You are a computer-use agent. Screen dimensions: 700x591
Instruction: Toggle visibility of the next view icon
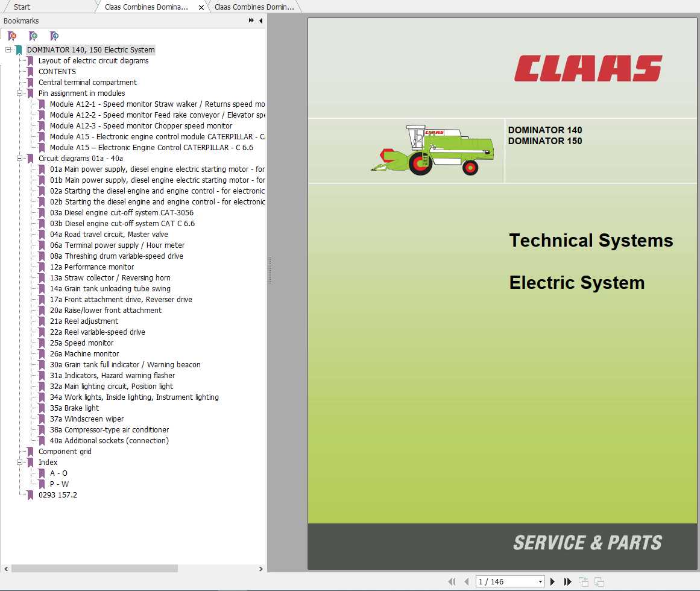[599, 581]
